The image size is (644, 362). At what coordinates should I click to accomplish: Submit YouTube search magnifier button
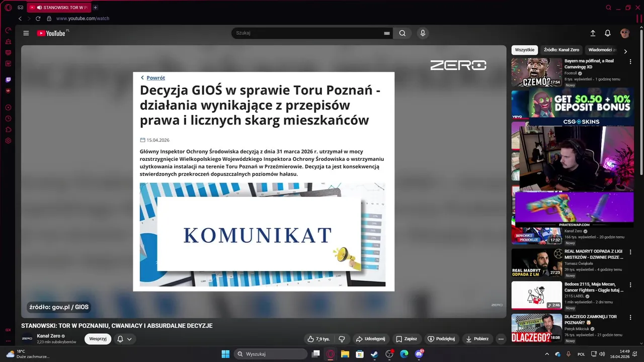(x=402, y=33)
